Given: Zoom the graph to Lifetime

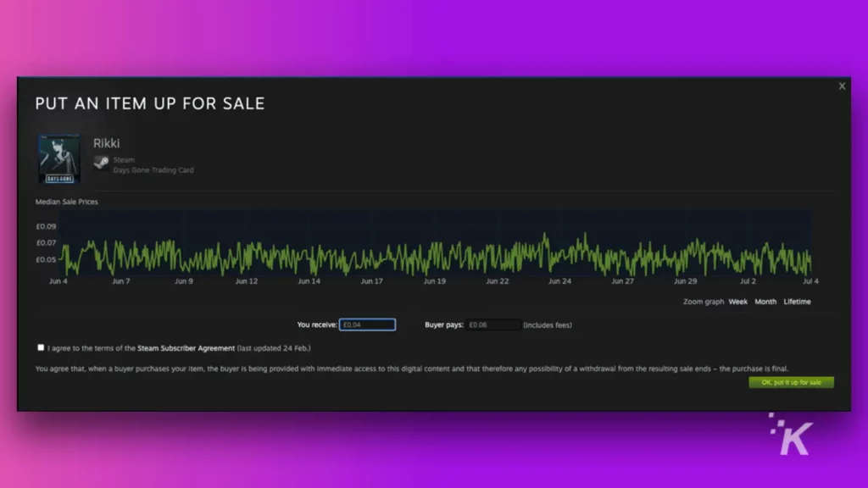Looking at the screenshot, I should pyautogui.click(x=797, y=302).
